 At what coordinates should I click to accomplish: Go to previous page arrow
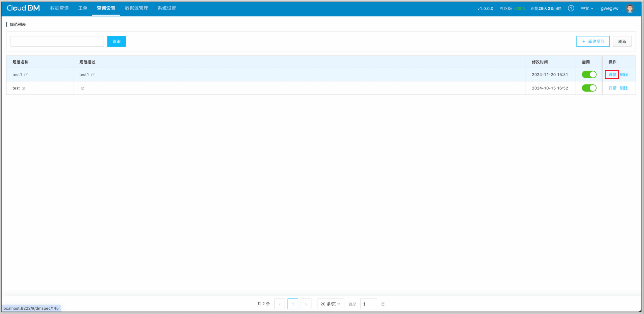(x=279, y=304)
